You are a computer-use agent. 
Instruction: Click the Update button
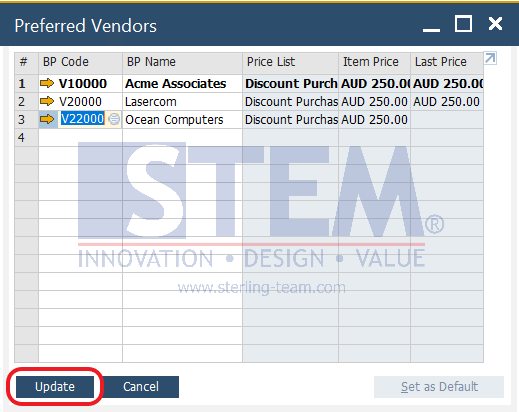point(55,387)
